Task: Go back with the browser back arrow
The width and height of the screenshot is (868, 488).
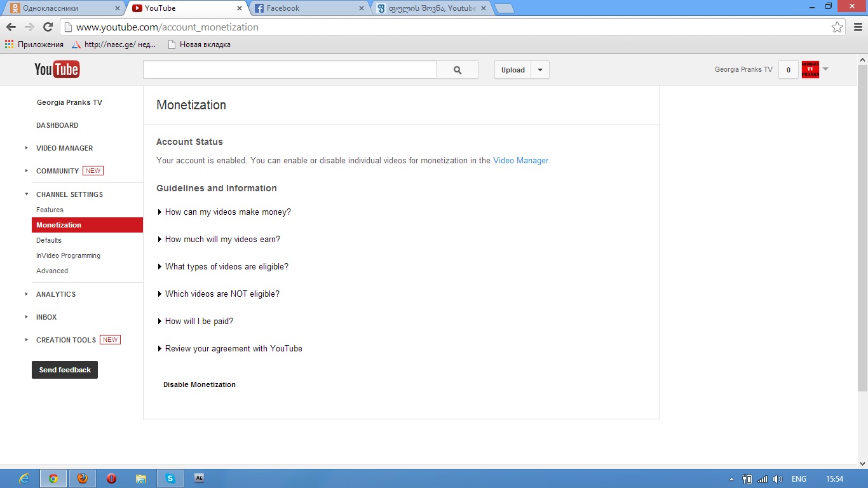Action: (11, 27)
